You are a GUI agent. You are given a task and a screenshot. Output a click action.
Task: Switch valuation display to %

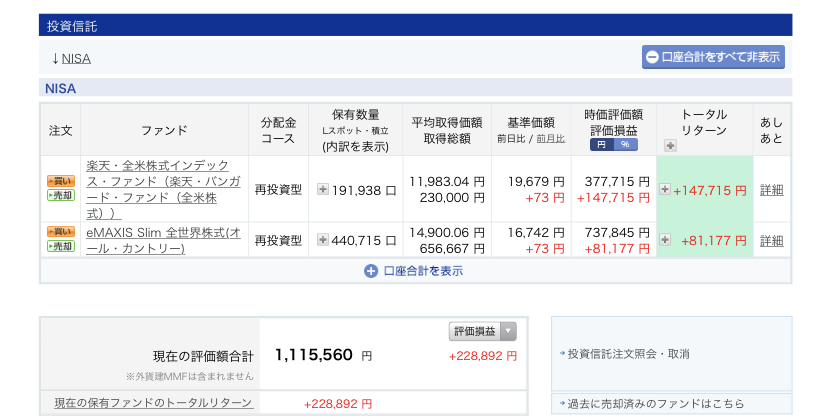point(625,144)
